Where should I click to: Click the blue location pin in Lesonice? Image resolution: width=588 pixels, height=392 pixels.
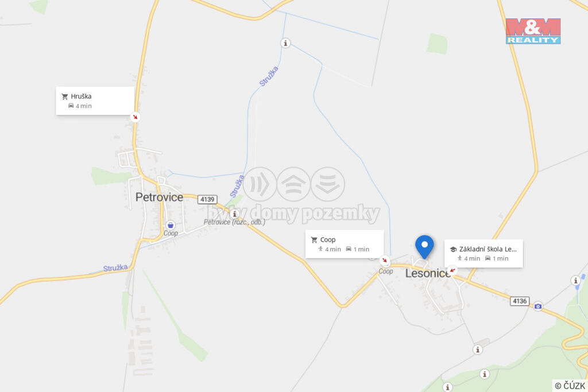[424, 247]
